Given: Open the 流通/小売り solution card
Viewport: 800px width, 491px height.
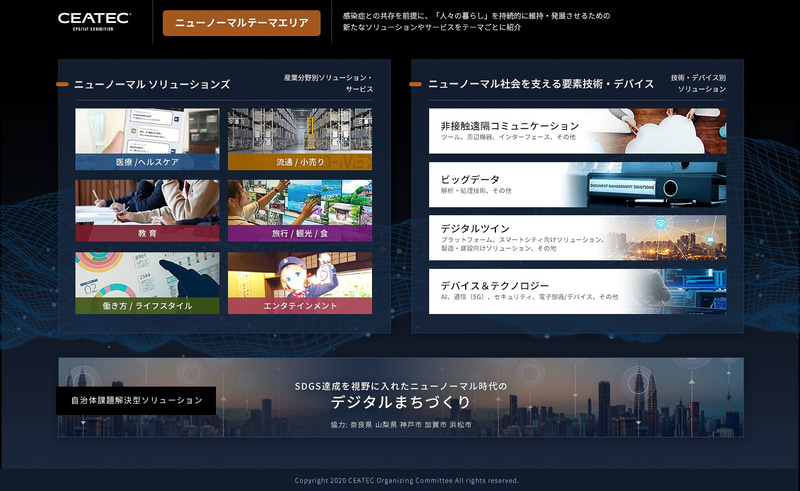Looking at the screenshot, I should coord(300,139).
